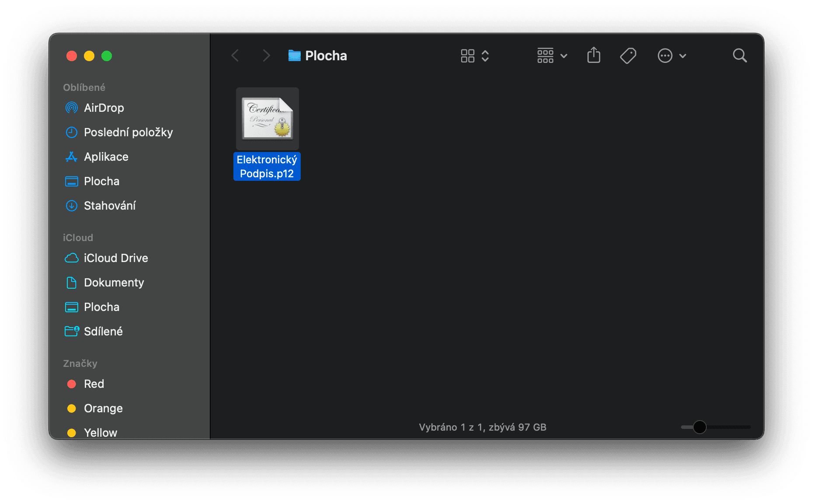Open the view mode switcher dropdown
This screenshot has height=504, width=813.
click(x=475, y=55)
